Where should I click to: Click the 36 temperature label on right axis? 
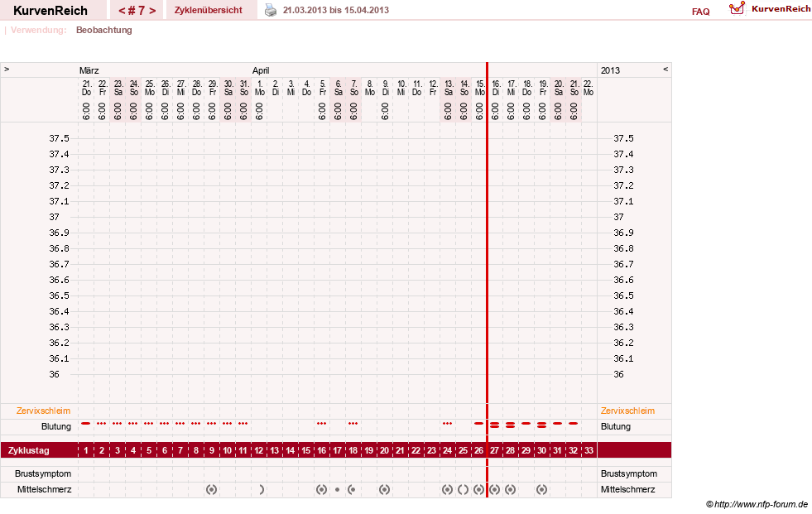coord(619,374)
